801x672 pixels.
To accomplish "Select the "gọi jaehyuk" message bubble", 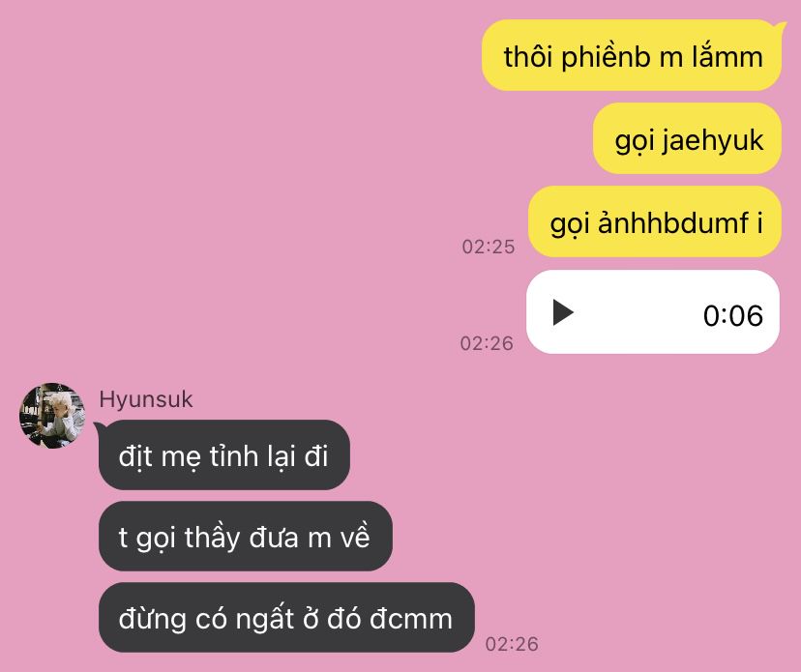I will click(x=687, y=138).
